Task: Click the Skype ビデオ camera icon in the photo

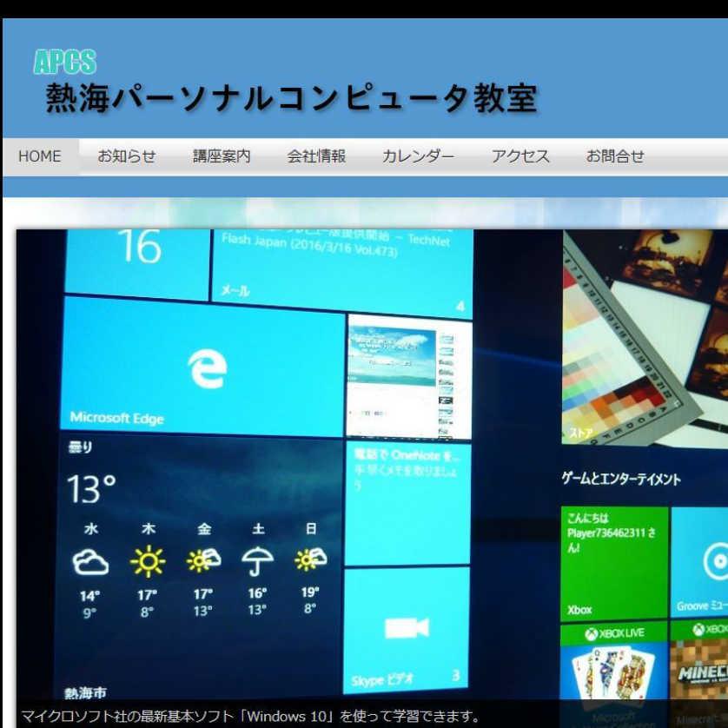Action: pyautogui.click(x=407, y=629)
